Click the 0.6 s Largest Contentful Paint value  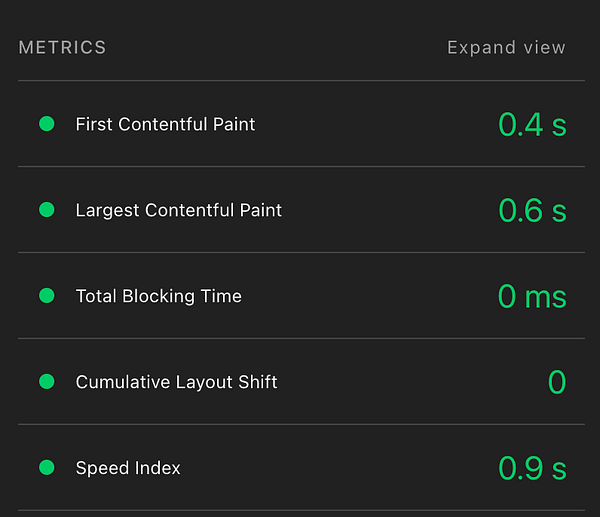tap(532, 211)
